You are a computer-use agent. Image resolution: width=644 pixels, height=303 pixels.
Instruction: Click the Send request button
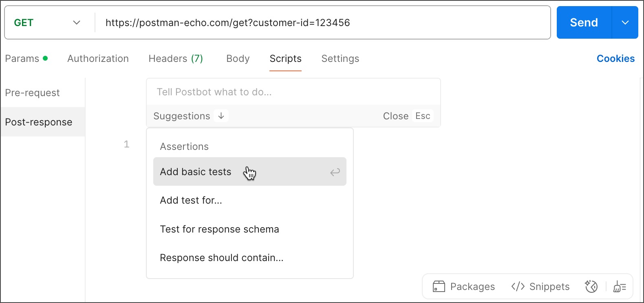click(584, 23)
